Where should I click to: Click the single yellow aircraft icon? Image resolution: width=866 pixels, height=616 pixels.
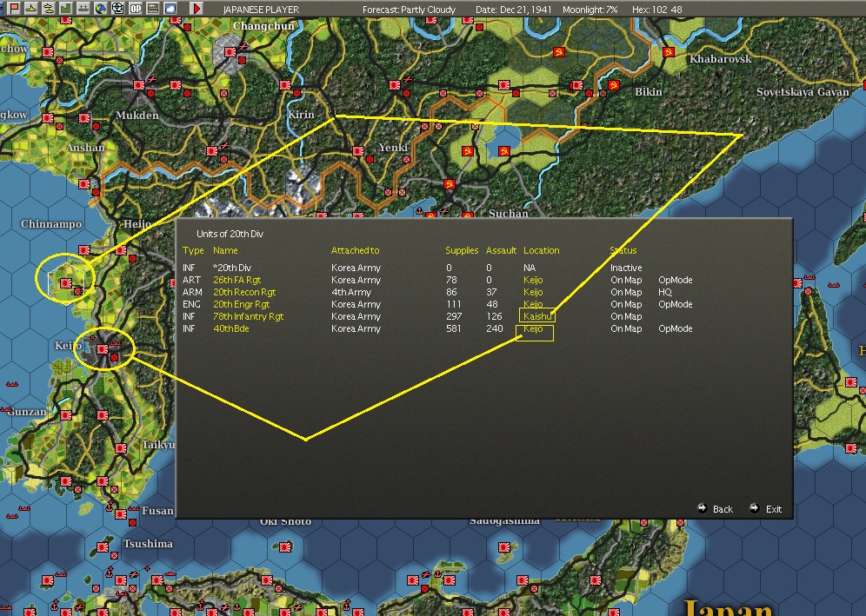31,9
